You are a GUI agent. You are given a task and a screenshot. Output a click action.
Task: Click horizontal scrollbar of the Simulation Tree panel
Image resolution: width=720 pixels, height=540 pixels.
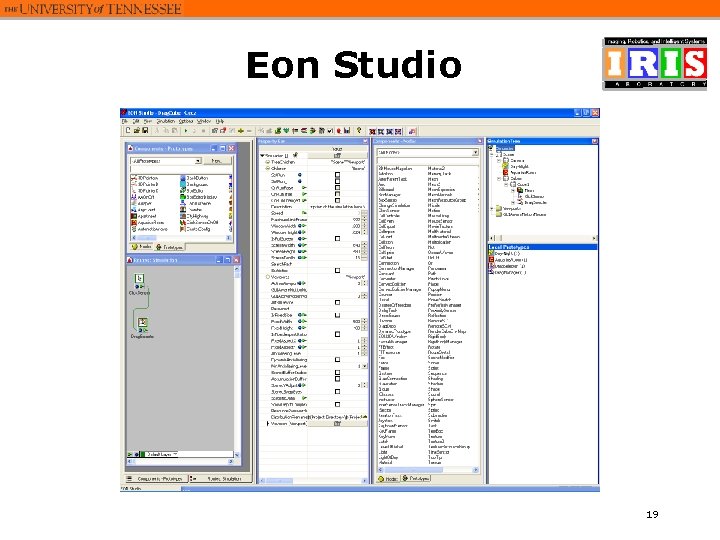coord(542,238)
